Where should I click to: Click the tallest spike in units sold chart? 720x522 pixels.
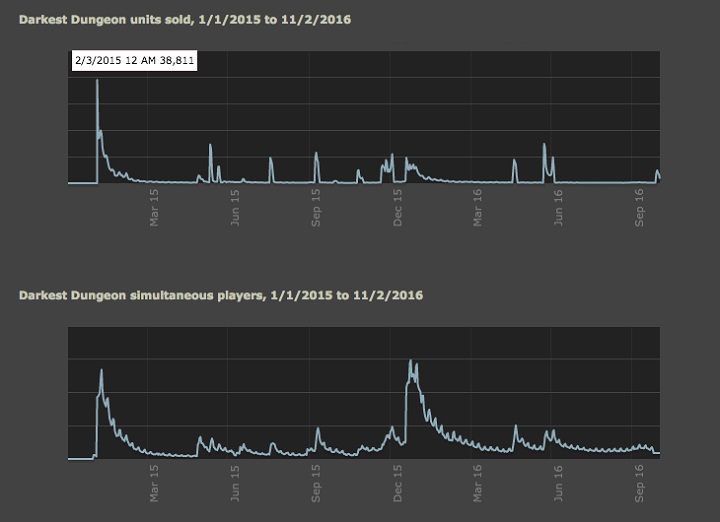click(97, 82)
